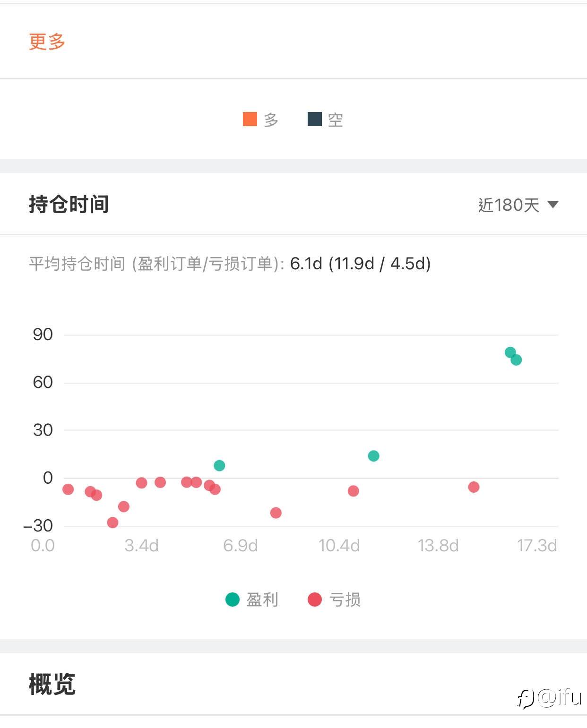Select the red loss point right of 13.8d

click(x=474, y=487)
